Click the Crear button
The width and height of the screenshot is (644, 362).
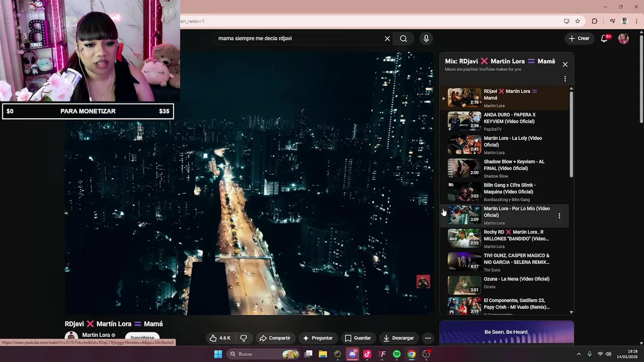click(579, 38)
